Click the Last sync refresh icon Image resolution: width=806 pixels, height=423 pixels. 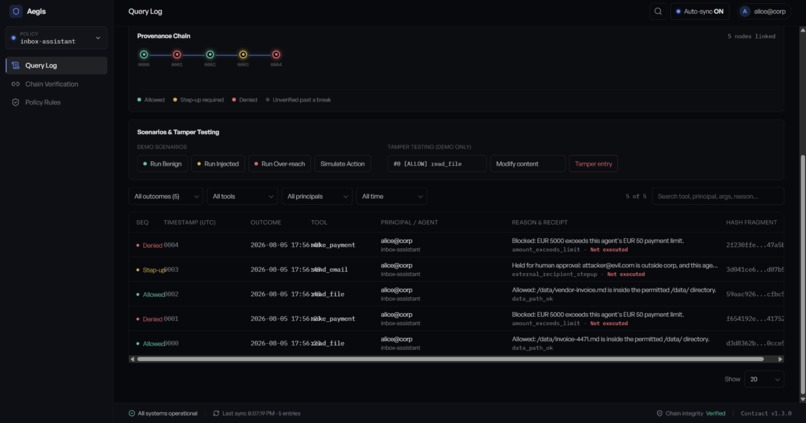click(x=216, y=413)
